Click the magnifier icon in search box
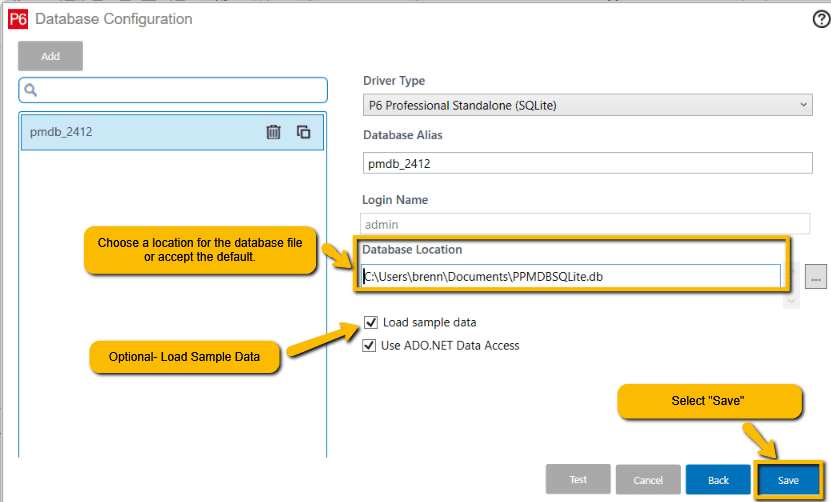This screenshot has height=502, width=831. pyautogui.click(x=31, y=90)
